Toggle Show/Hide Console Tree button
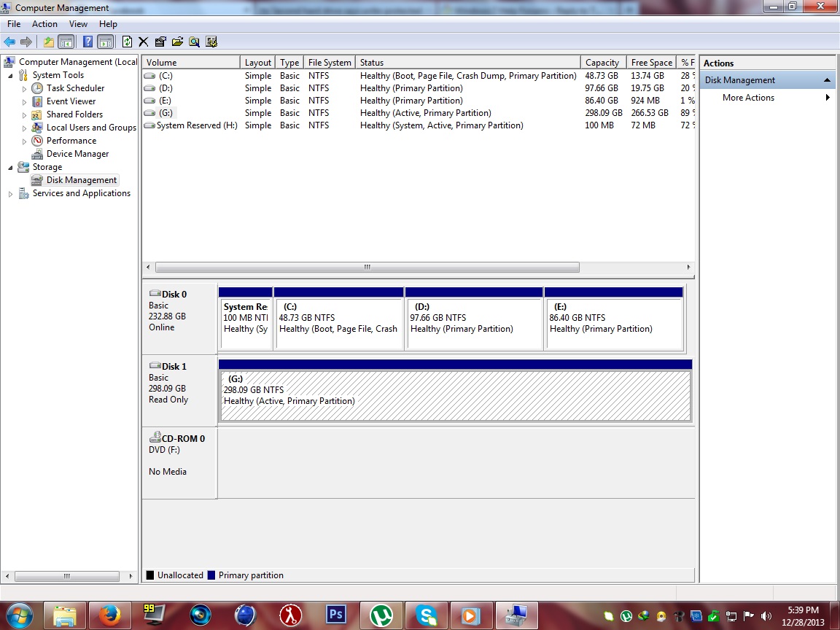Image resolution: width=840 pixels, height=630 pixels. tap(66, 42)
